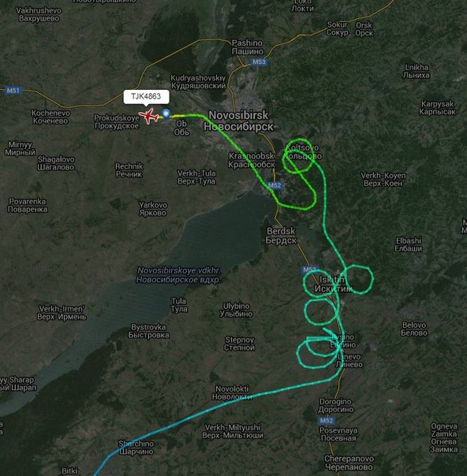Click the Cherepanovo town label
Viewport: 467px width, 476px height.
[349, 463]
